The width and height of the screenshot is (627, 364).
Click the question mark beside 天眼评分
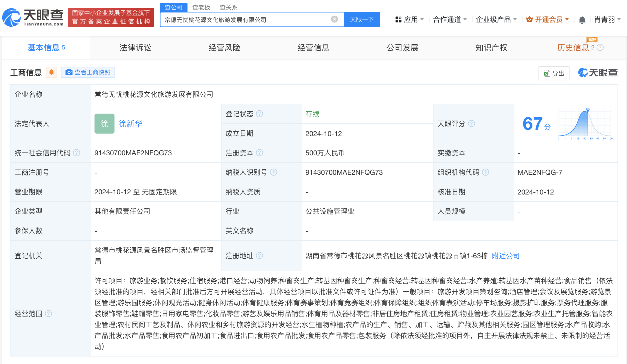[471, 124]
